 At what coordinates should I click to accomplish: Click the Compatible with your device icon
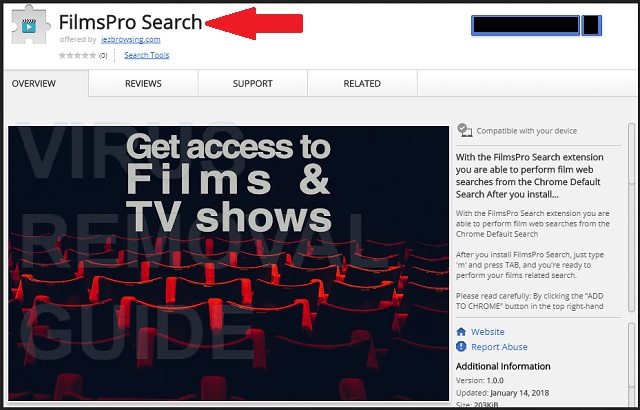[464, 131]
